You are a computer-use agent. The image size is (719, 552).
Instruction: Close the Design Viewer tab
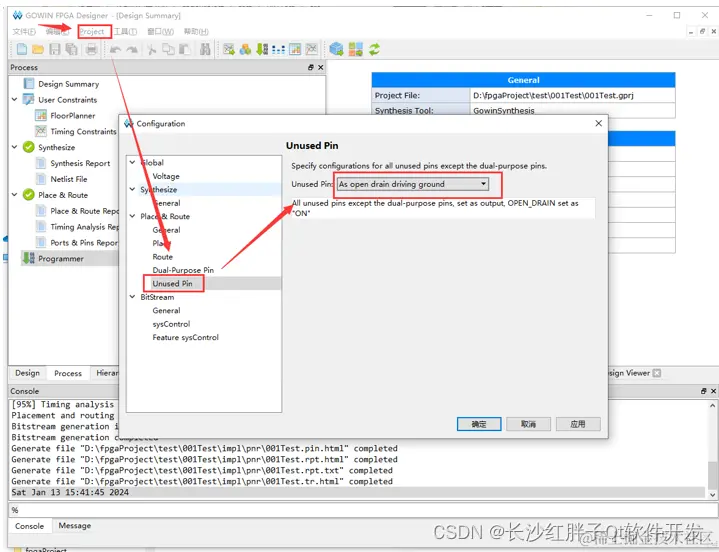(x=657, y=373)
